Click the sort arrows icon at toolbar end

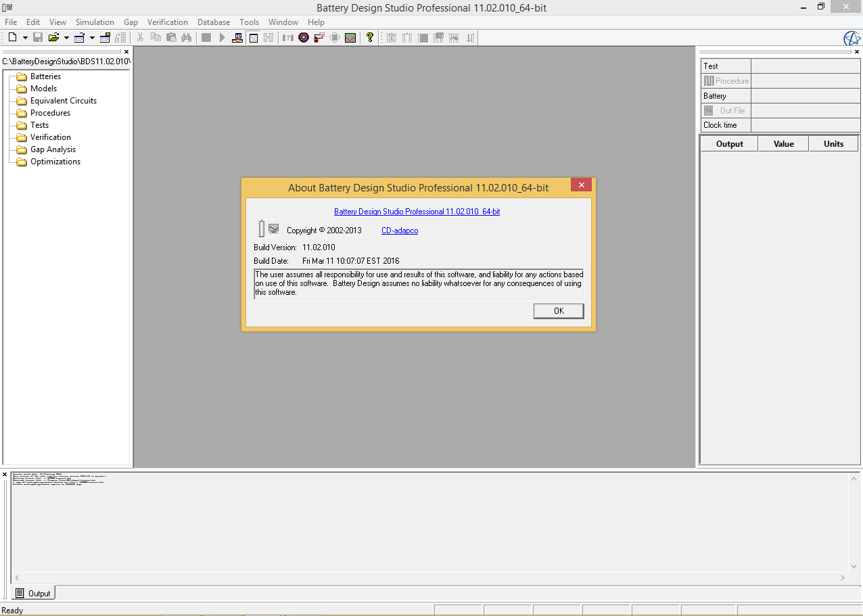(471, 38)
